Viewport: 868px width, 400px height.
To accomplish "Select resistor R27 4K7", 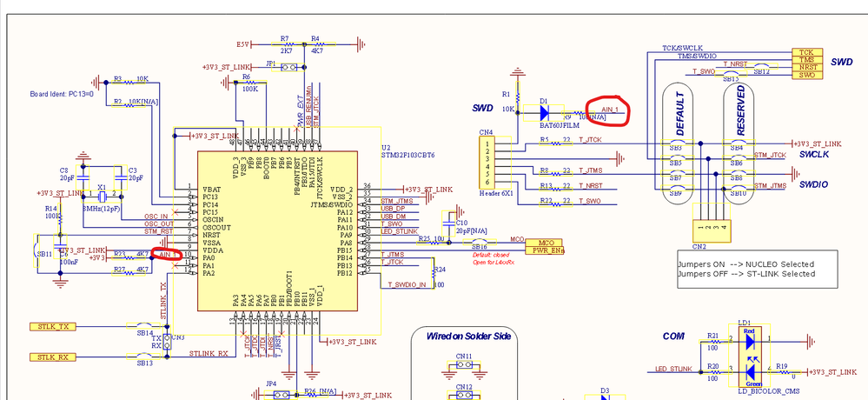I will (130, 272).
